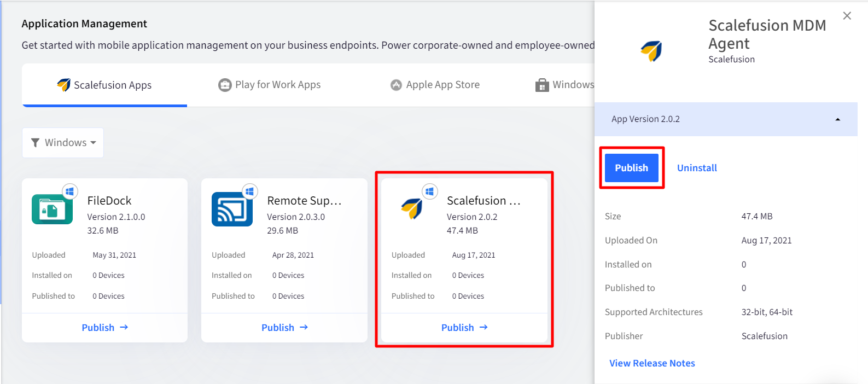
Task: Switch to the Windows store tab
Action: [x=564, y=85]
